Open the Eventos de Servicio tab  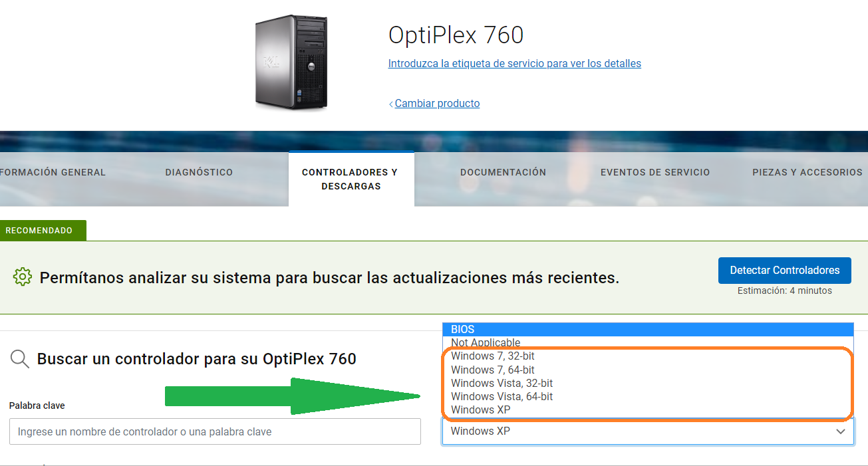tap(655, 172)
